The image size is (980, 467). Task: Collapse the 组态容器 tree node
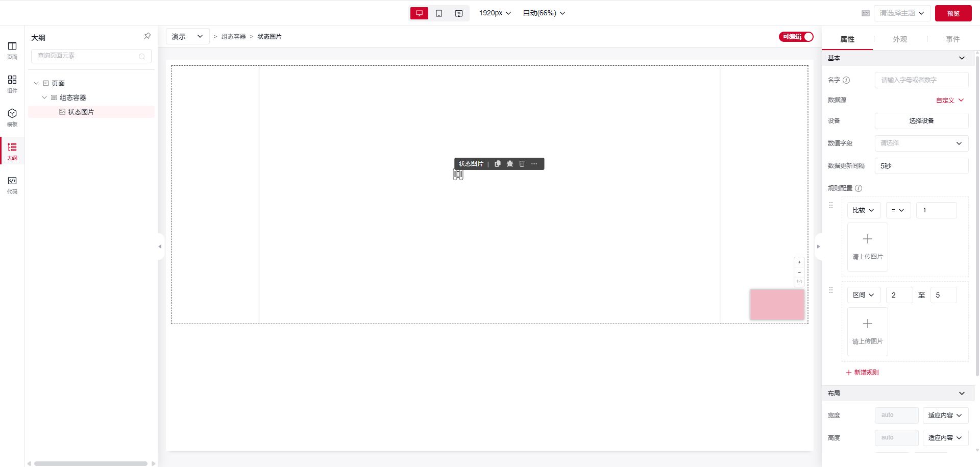click(44, 97)
